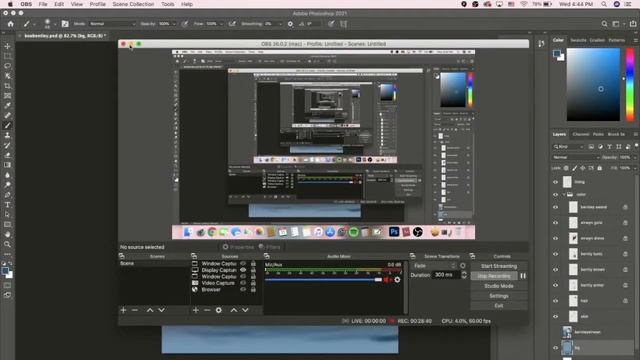
Task: Hide the bg layer
Action: [x=556, y=348]
